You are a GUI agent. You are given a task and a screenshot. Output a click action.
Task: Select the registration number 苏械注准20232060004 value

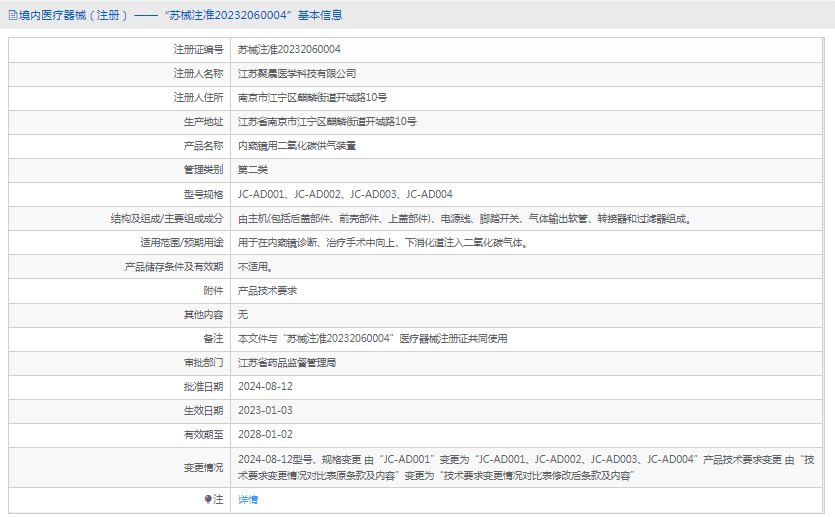[289, 50]
